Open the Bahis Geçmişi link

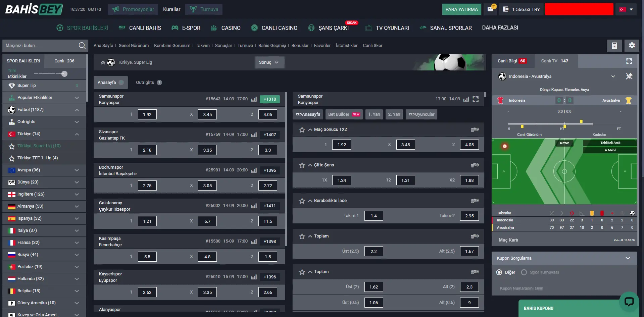272,46
